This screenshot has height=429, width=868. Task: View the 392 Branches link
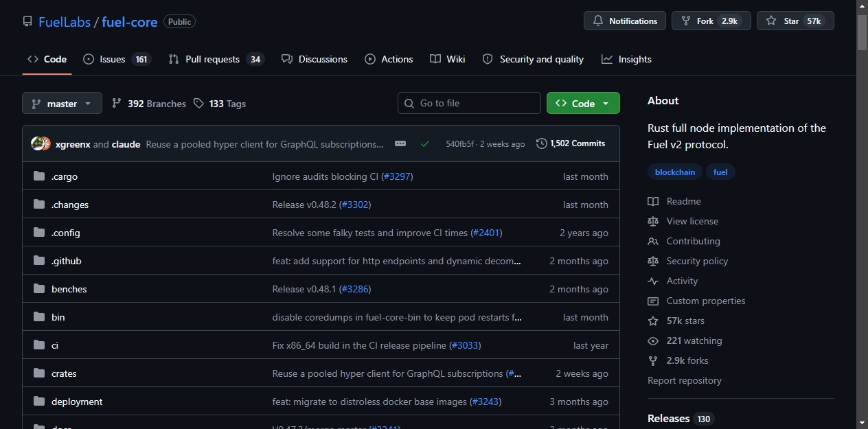(149, 104)
